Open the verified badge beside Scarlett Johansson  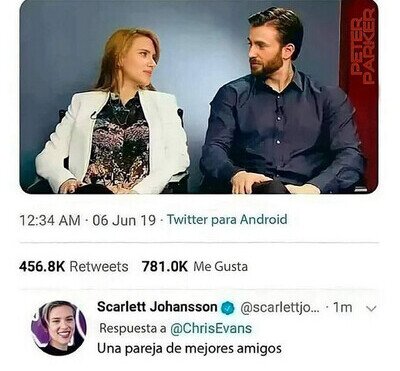pyautogui.click(x=228, y=307)
